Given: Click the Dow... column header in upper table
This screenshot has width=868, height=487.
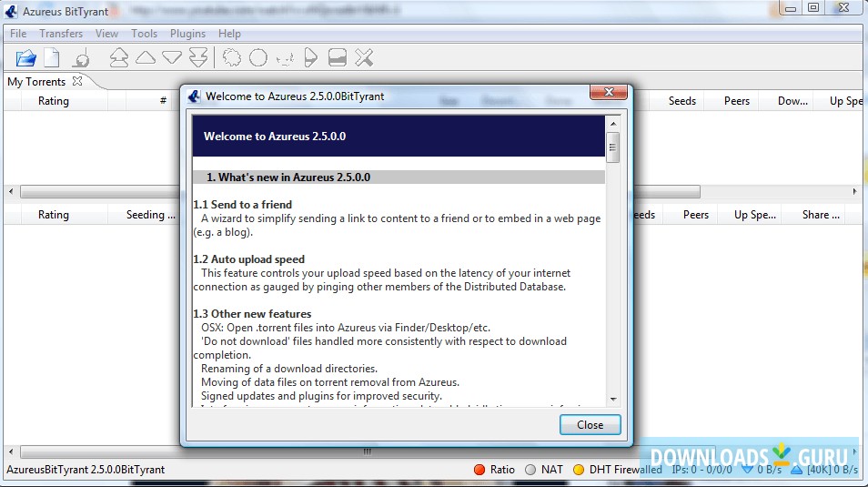Looking at the screenshot, I should click(x=792, y=101).
